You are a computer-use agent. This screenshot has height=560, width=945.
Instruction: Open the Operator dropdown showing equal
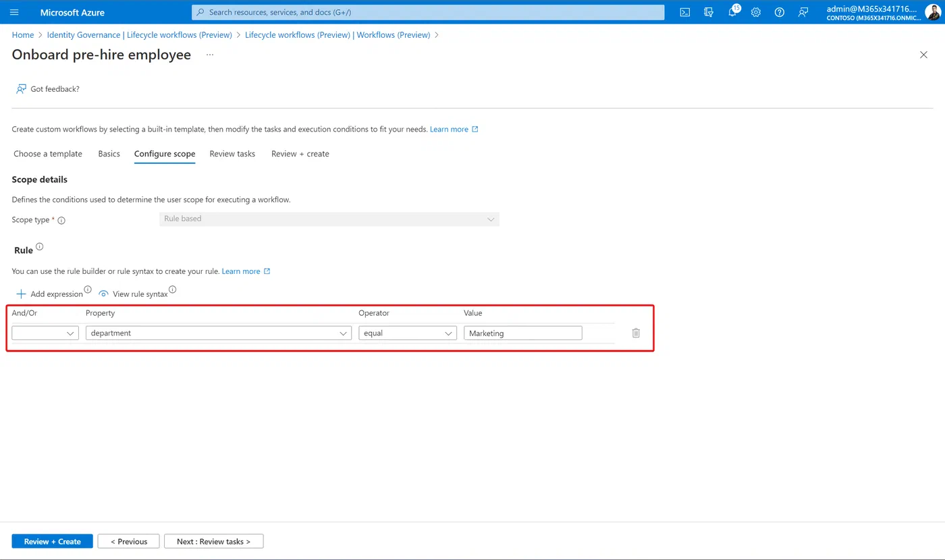click(408, 333)
